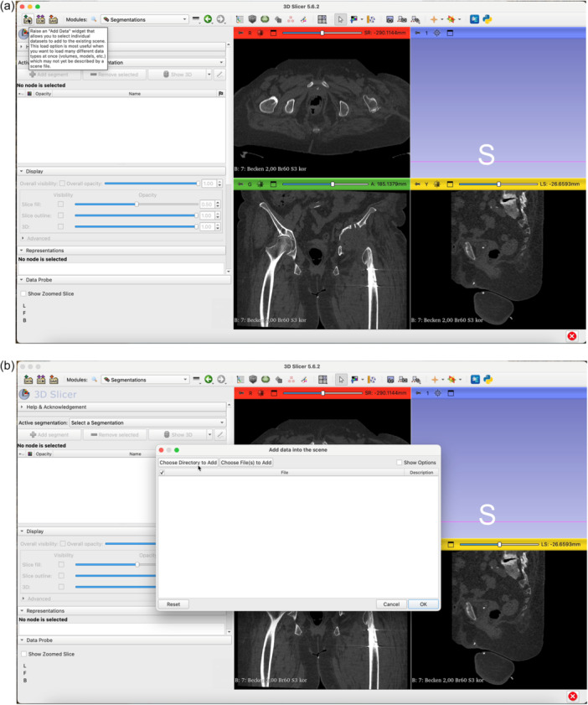The height and width of the screenshot is (705, 588).
Task: Click the screenshot capture camera icon in (a)
Action: pyautogui.click(x=389, y=19)
